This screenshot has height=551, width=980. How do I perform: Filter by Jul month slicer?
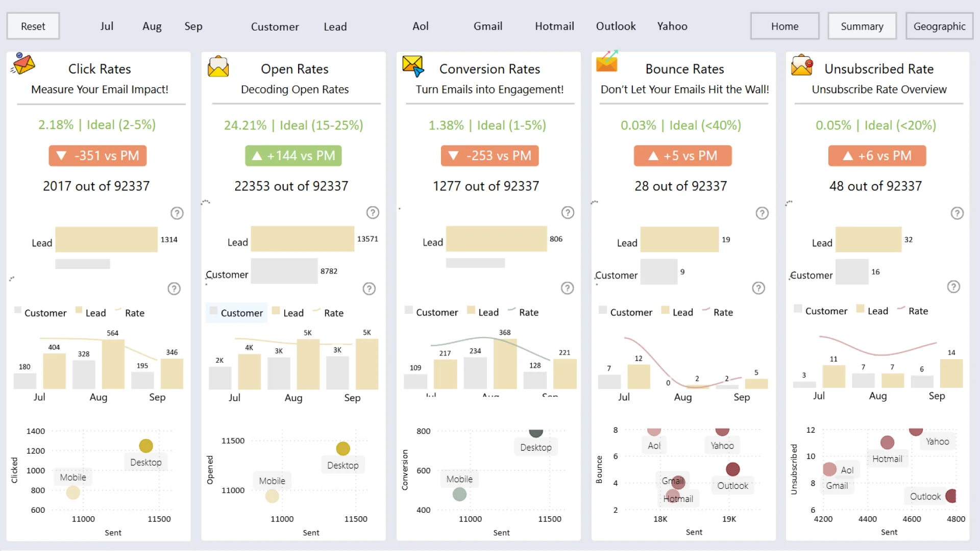click(x=107, y=26)
